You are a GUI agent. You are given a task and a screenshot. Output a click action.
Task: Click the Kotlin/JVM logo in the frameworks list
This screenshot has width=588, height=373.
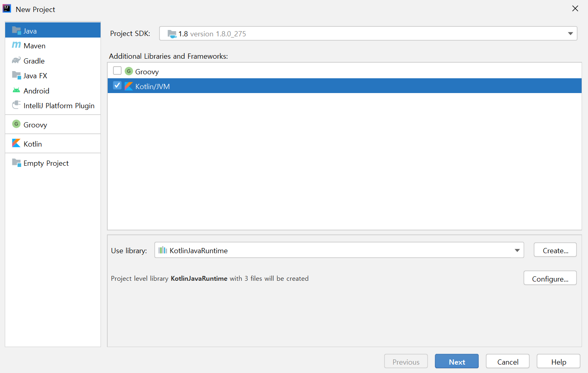pyautogui.click(x=129, y=86)
